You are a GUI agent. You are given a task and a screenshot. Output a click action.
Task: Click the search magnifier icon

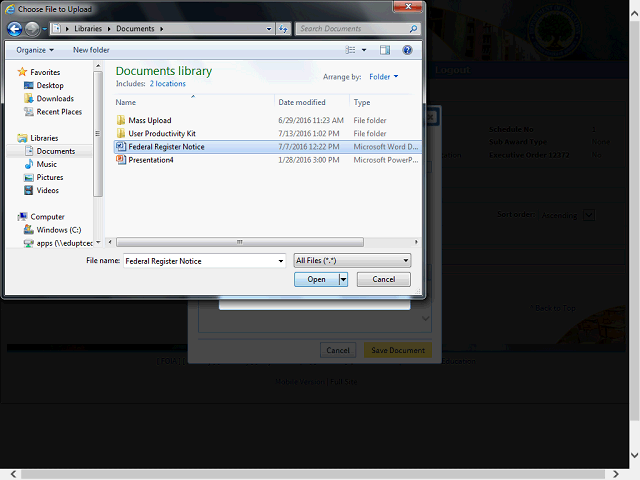pos(413,29)
